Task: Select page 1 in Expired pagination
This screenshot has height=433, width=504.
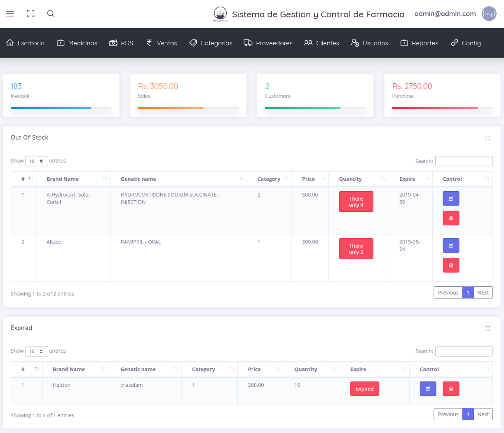Action: 468,414
